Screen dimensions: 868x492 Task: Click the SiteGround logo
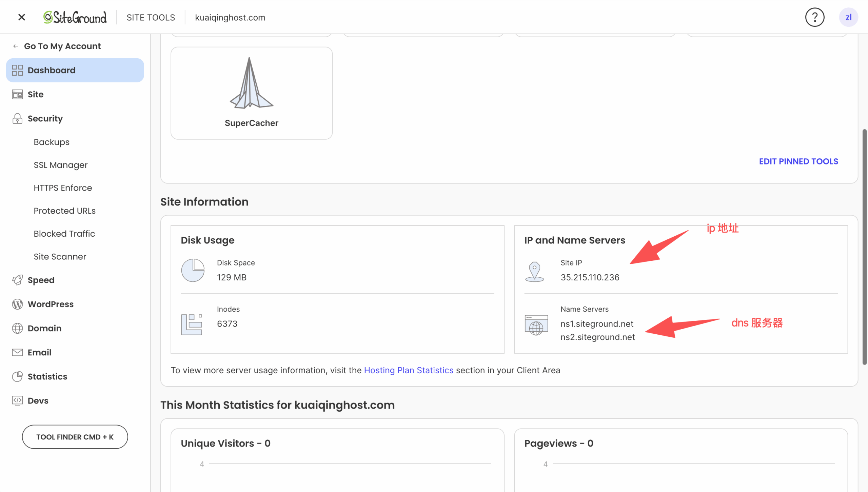[75, 17]
